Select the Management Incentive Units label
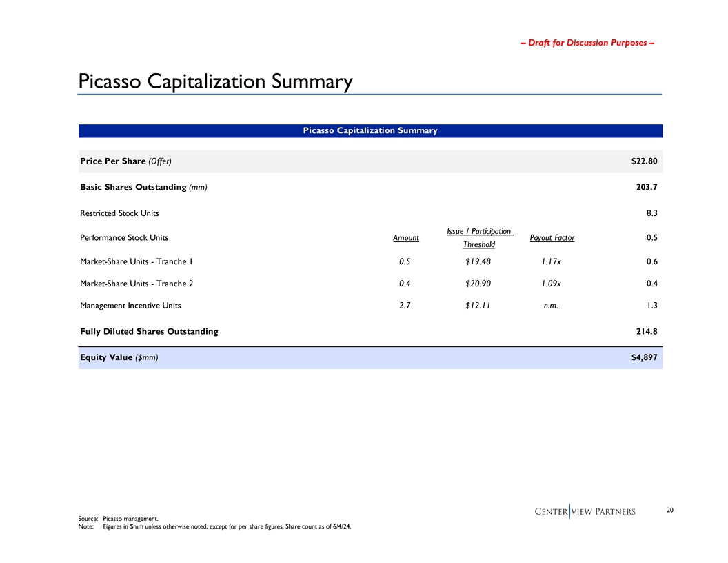The width and height of the screenshot is (728, 563). point(130,306)
